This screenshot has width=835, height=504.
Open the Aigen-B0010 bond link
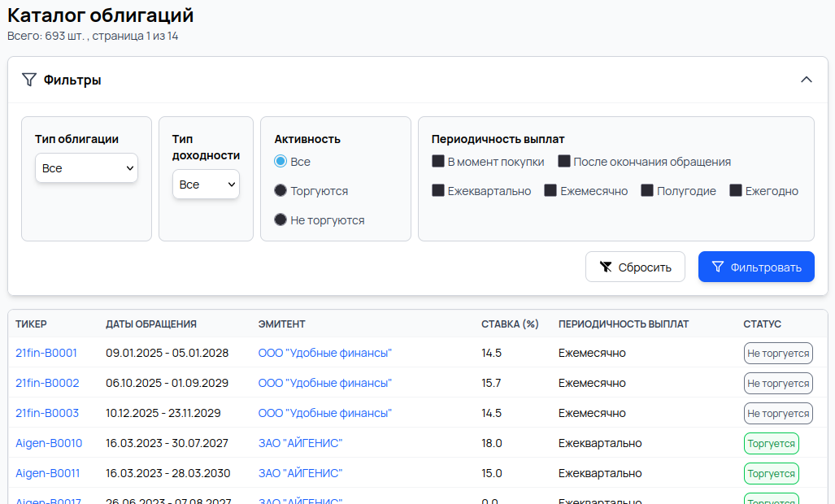pyautogui.click(x=49, y=443)
